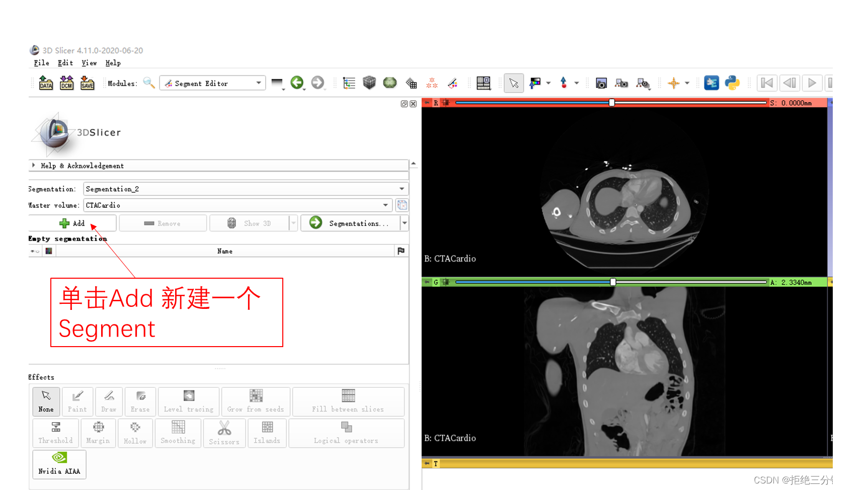Viewport: 868px width, 490px height.
Task: Open the crosshair options dropdown arrow
Action: coord(687,83)
